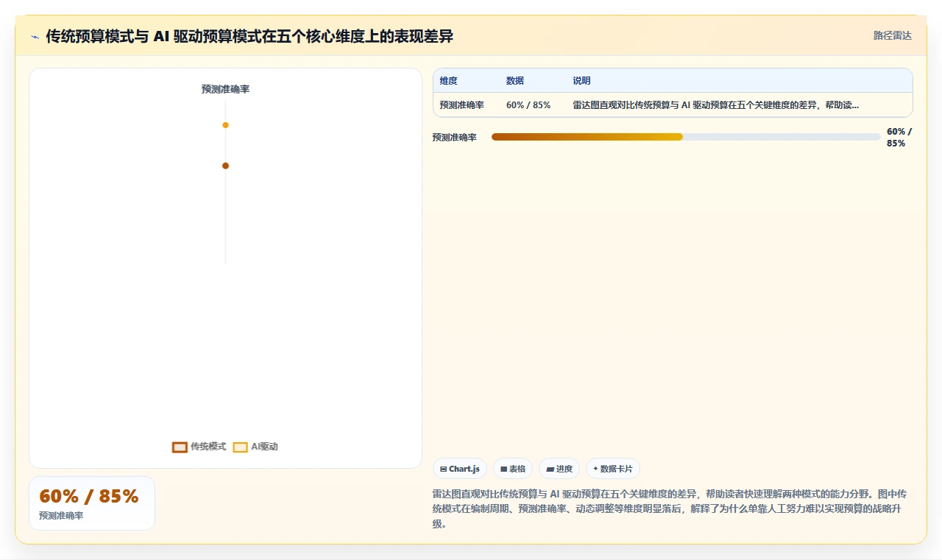
Task: Click the 预测准确率 progress bar label
Action: (454, 138)
